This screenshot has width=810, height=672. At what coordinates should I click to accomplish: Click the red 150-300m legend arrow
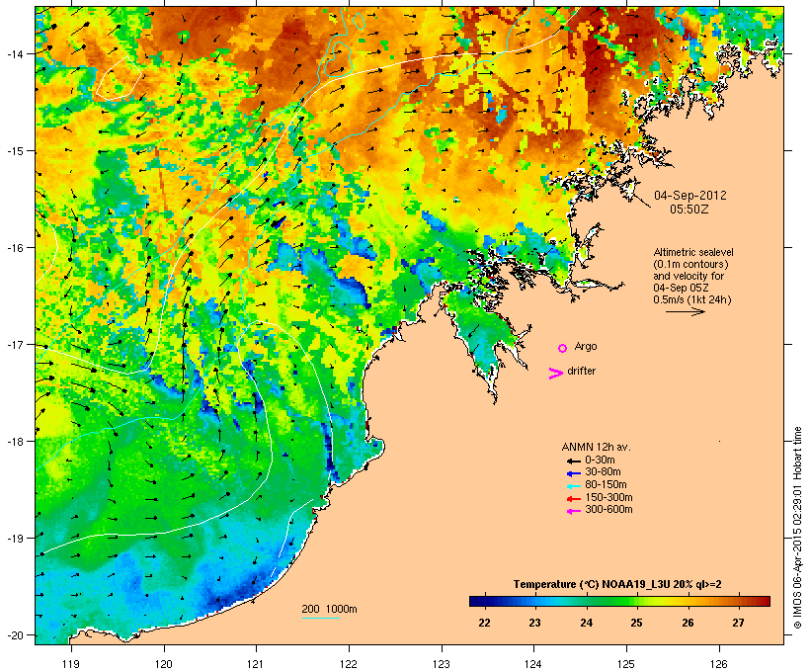(x=574, y=499)
